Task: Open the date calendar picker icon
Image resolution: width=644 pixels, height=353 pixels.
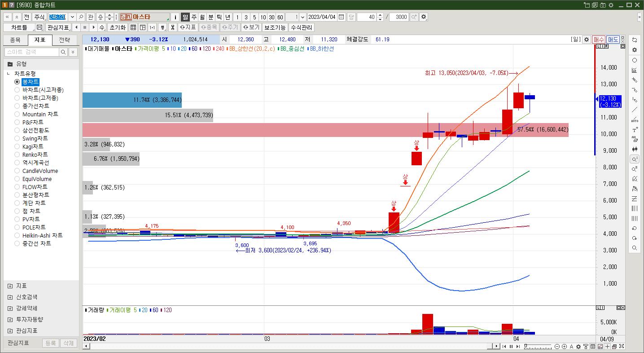Action: (342, 17)
